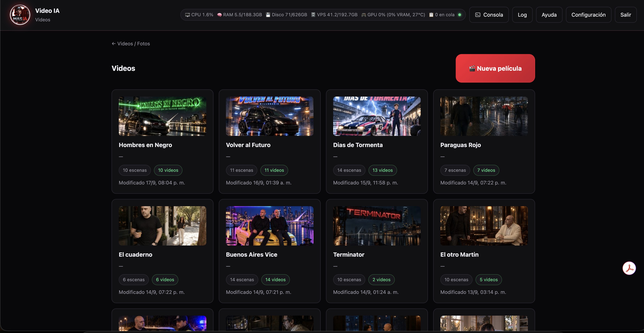This screenshot has width=644, height=333.
Task: Open the Terminator thumbnail
Action: (377, 226)
